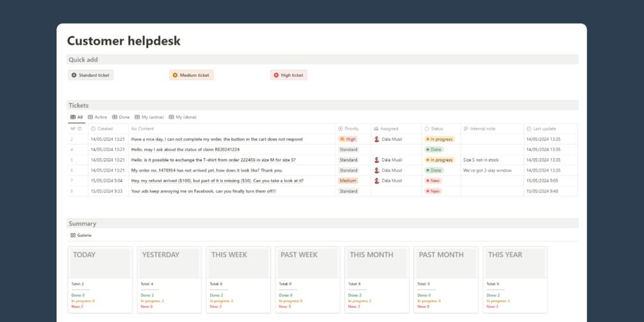Click the spinner icon in Status header

point(427,129)
